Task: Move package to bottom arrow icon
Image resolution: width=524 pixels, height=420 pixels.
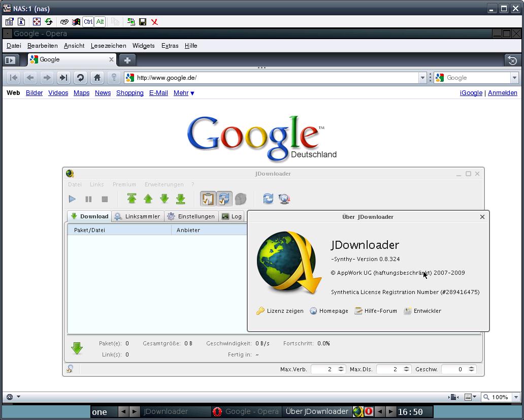Action: pyautogui.click(x=180, y=199)
